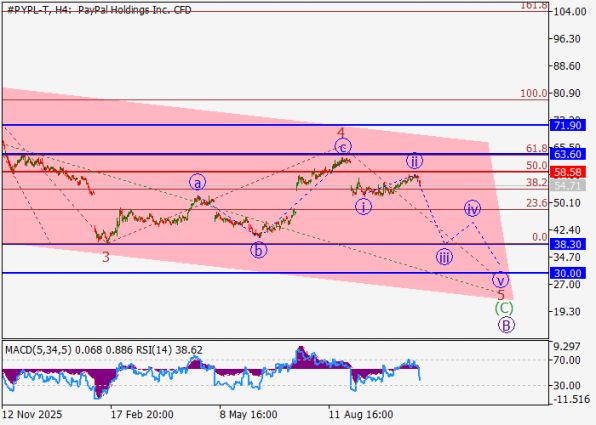Select the circled wave 'iii' marker
Screen dimensions: 596x425
click(x=444, y=257)
